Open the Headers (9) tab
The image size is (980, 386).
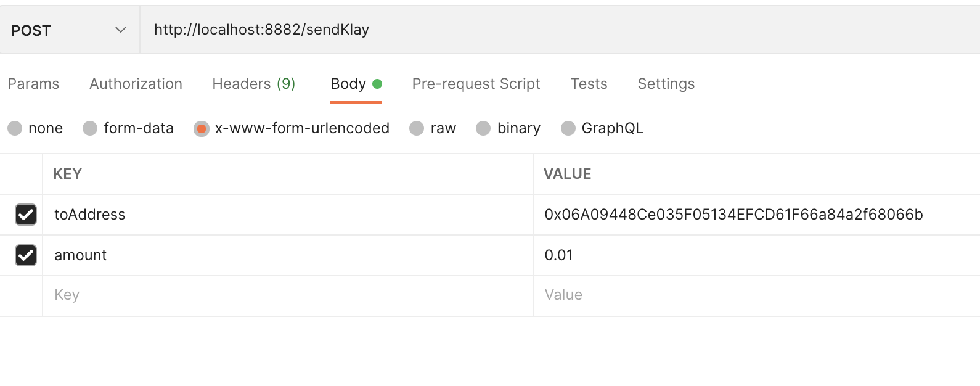(x=253, y=84)
